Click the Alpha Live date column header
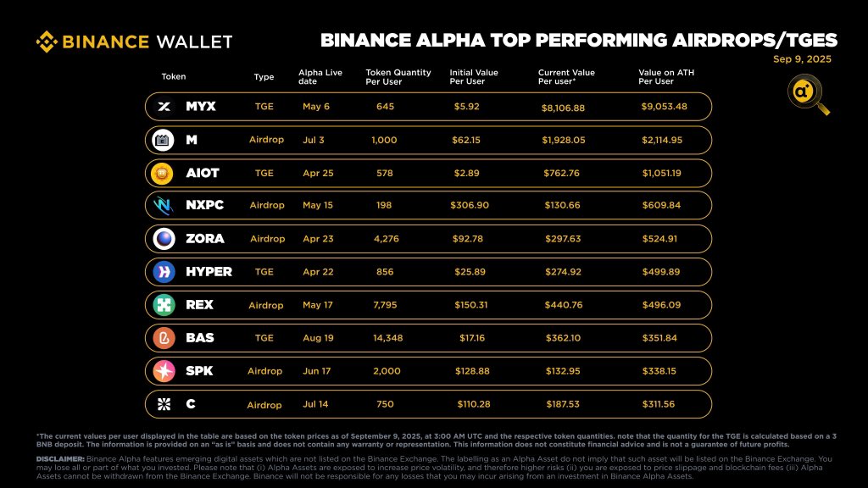Screen dimensions: 868x488 tap(320, 77)
